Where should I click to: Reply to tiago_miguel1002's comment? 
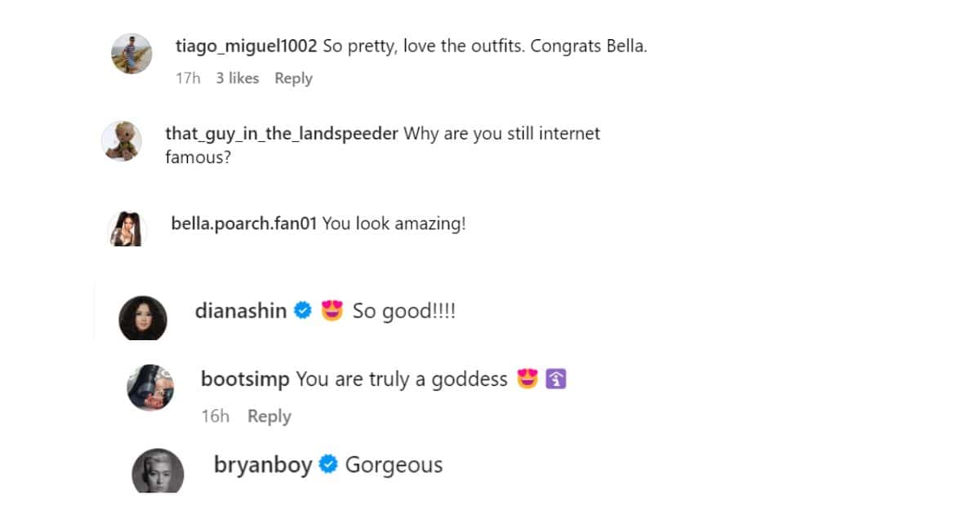(x=293, y=78)
